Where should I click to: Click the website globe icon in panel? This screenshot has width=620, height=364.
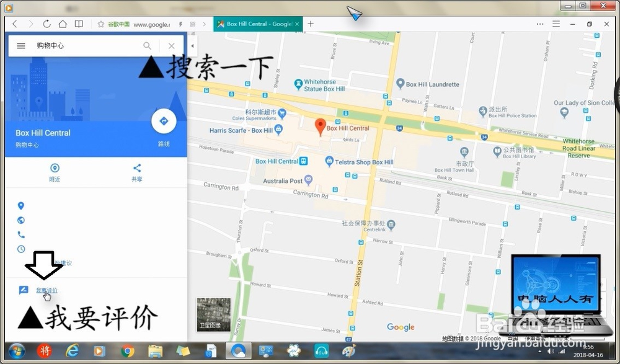[x=21, y=220]
